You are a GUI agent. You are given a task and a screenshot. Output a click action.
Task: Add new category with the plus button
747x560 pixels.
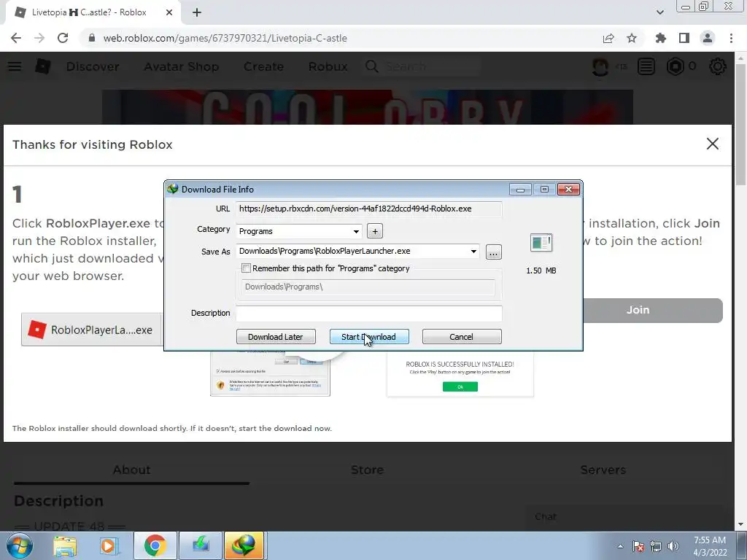coord(375,231)
